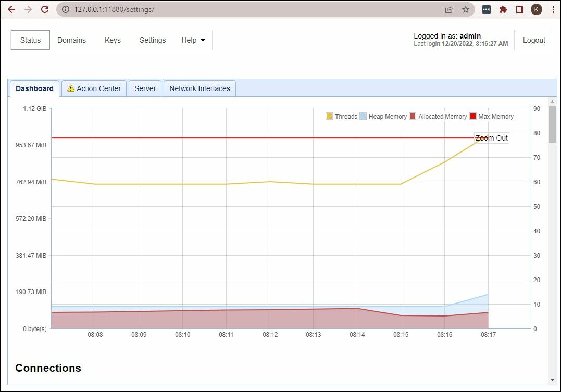Open the profile avatar K
This screenshot has height=392, width=561.
pos(536,9)
